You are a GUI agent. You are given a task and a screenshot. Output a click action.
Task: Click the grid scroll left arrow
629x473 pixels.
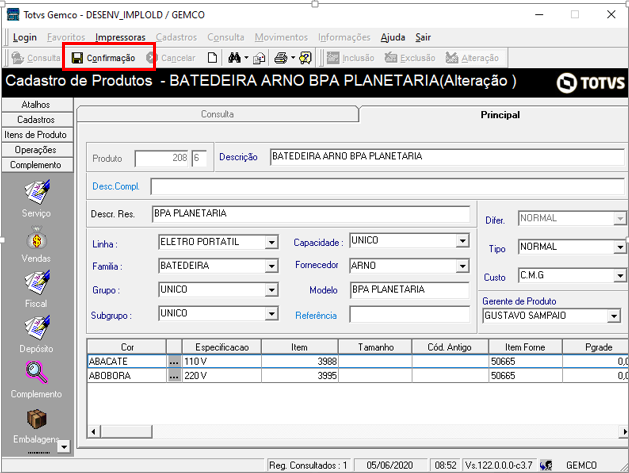[93, 432]
